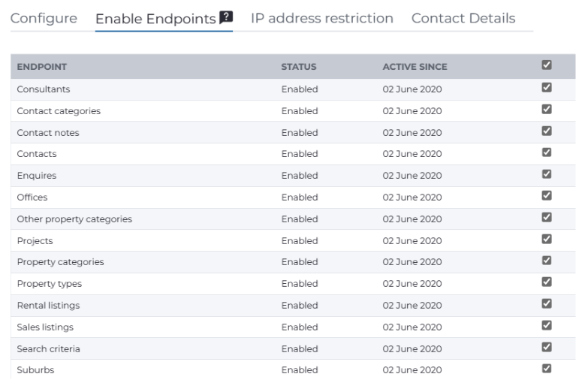Click the help icon beside Enable Endpoints

click(x=225, y=18)
